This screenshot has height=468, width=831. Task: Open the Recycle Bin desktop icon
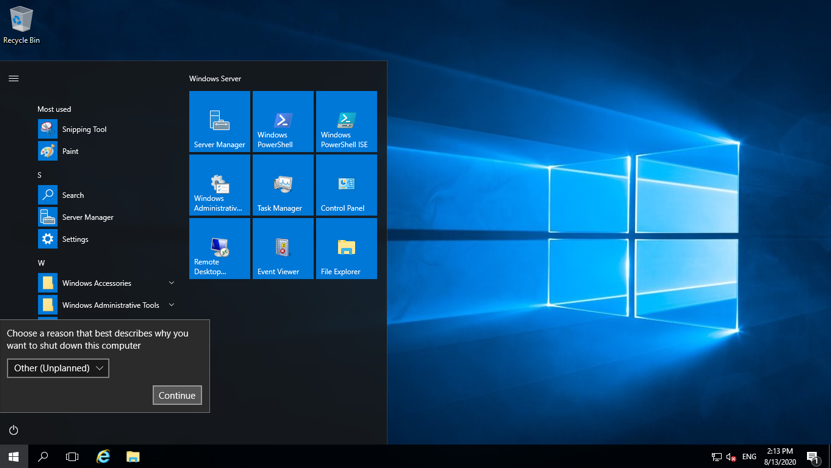click(x=21, y=25)
